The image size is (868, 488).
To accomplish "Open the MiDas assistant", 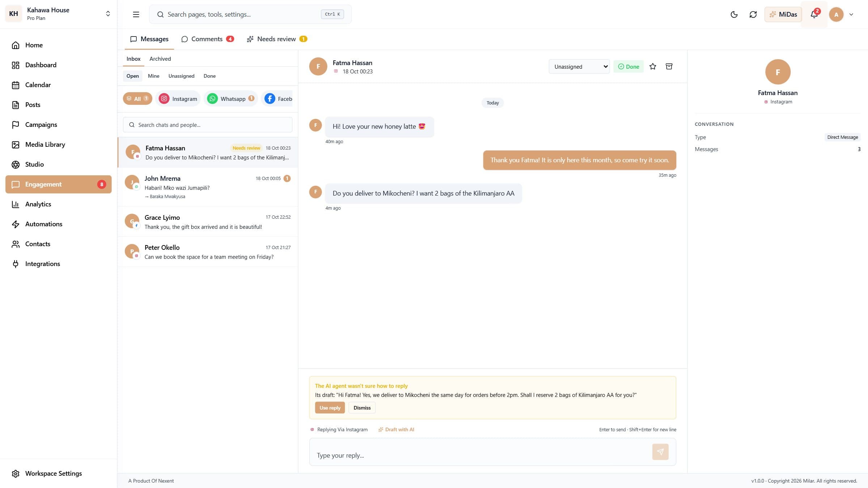I will [x=783, y=14].
